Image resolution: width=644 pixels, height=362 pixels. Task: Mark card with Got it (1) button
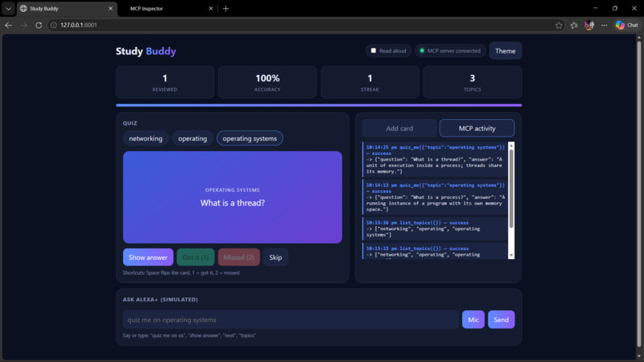point(196,257)
